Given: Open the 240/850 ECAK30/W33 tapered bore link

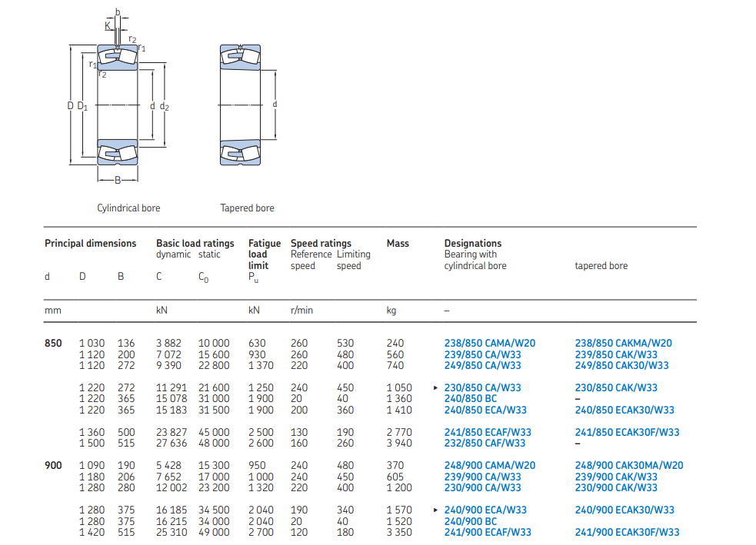Looking at the screenshot, I should 624,410.
